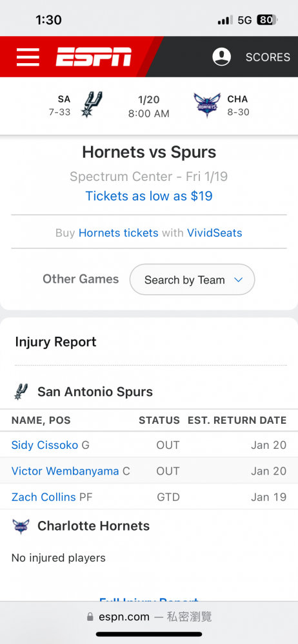
Task: Open Sidy Cissoko player page
Action: click(x=45, y=445)
